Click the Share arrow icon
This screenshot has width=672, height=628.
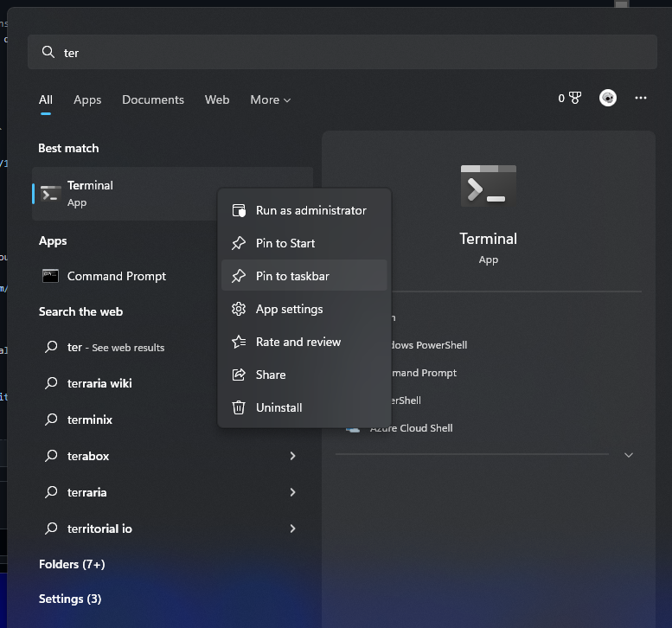coord(239,375)
